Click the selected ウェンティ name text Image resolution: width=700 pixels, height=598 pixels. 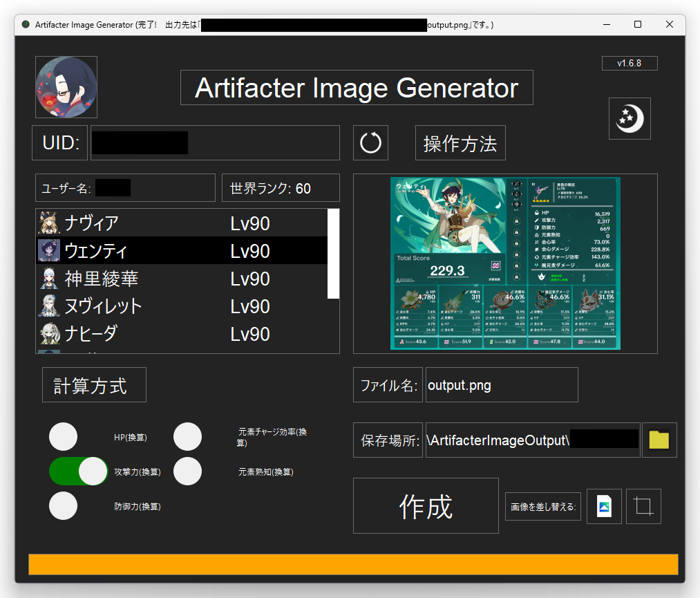[96, 250]
